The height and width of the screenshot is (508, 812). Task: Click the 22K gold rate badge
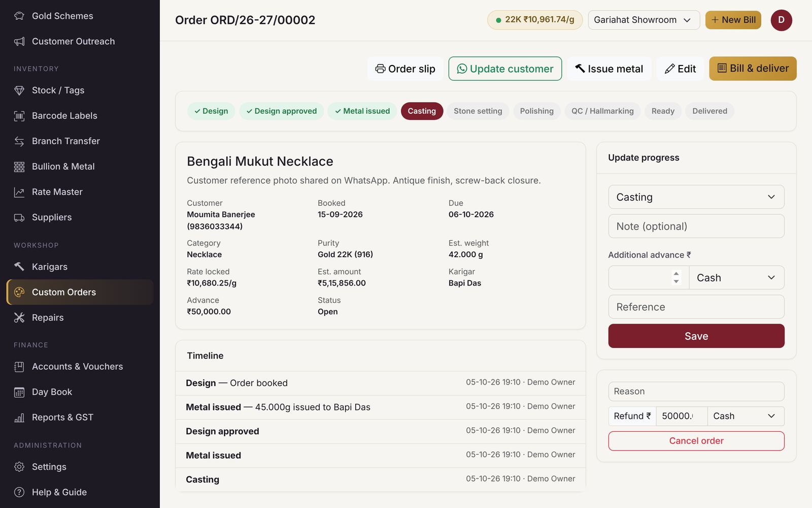[x=534, y=20]
